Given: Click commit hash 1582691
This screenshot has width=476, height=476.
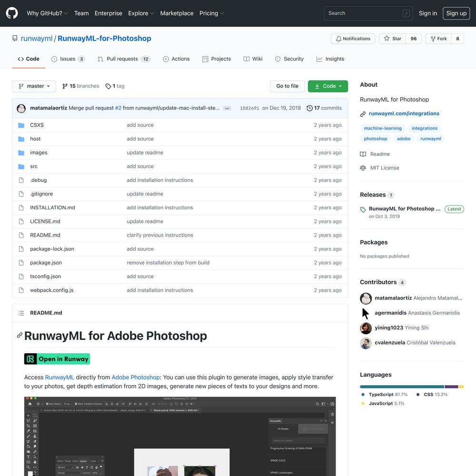Looking at the screenshot, I should click(249, 109).
